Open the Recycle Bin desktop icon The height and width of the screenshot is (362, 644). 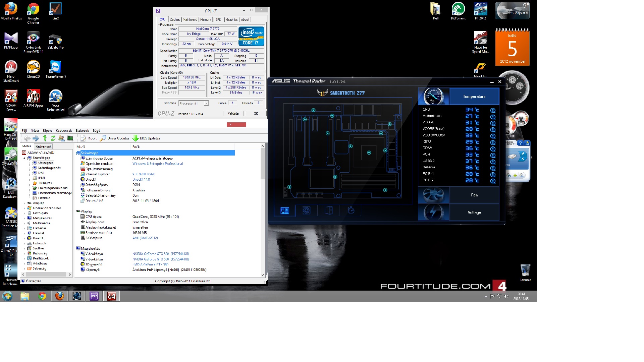click(x=525, y=272)
